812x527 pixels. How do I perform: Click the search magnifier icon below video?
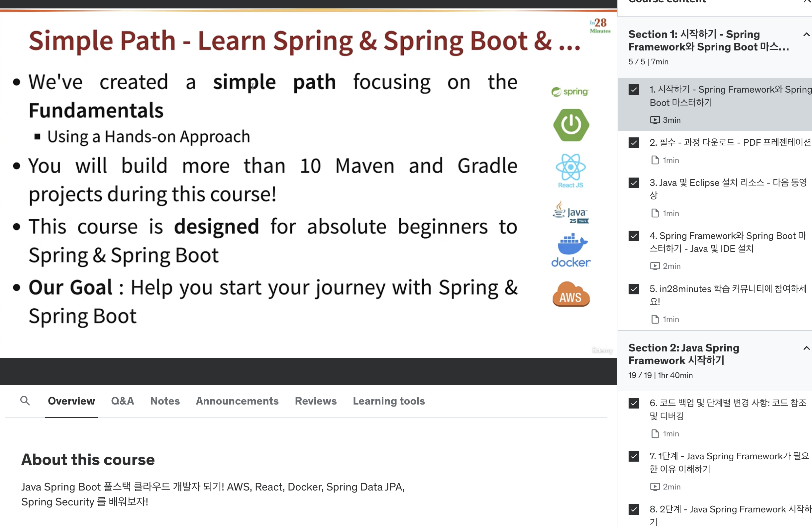click(x=25, y=401)
